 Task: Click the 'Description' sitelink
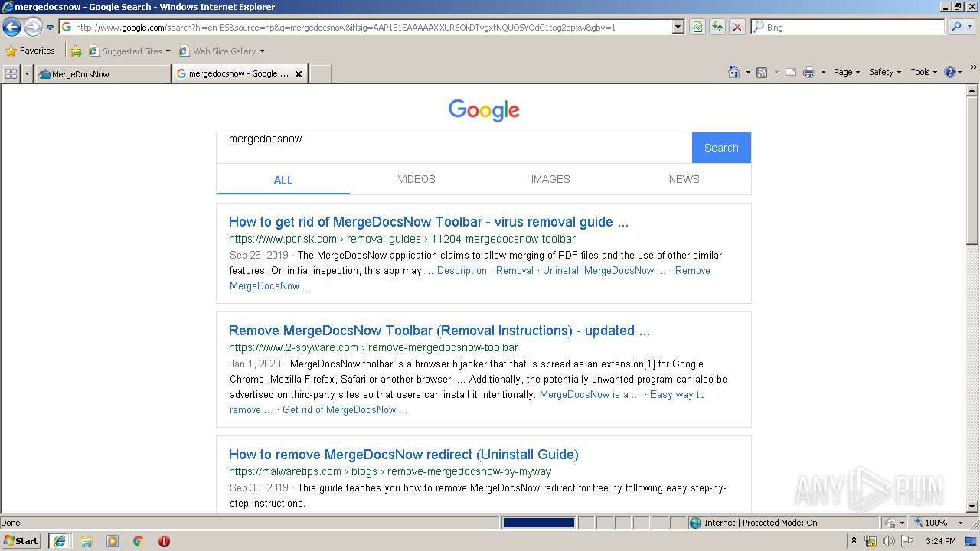(x=462, y=270)
